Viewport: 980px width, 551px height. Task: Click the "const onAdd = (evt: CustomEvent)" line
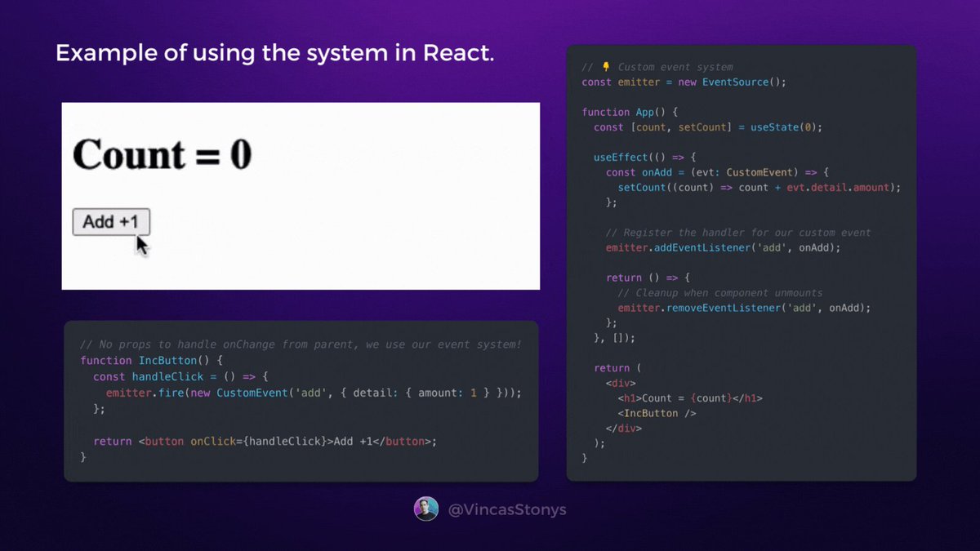pos(717,172)
